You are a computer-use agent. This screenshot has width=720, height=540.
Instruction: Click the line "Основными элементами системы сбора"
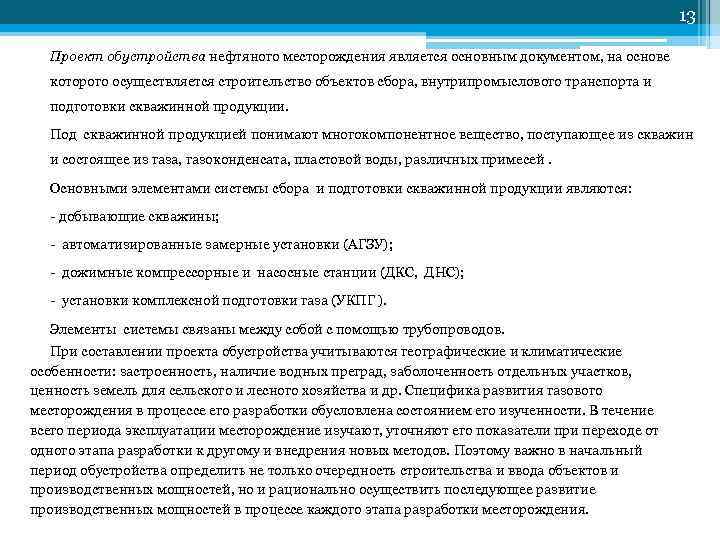pos(341,189)
